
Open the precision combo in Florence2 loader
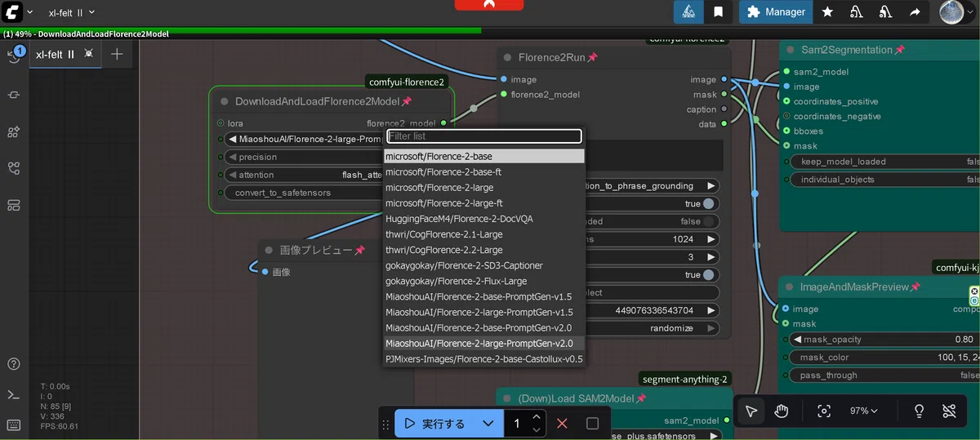click(x=302, y=157)
